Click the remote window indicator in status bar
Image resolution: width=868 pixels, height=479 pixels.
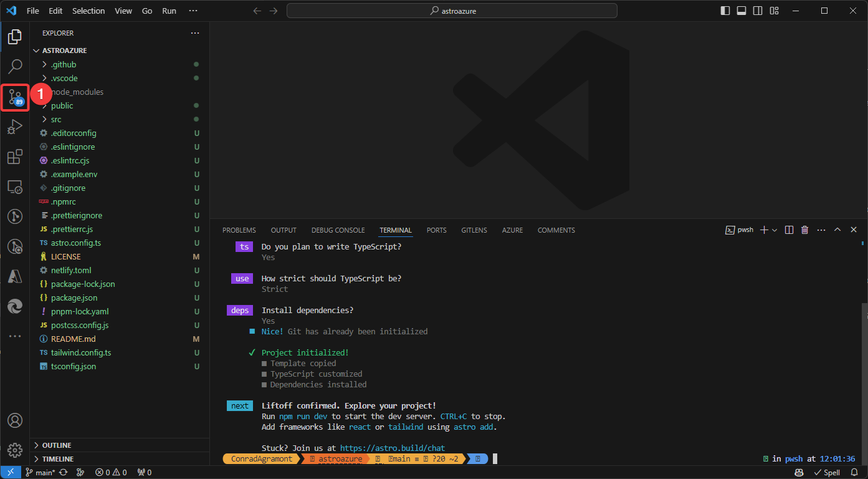[10, 472]
